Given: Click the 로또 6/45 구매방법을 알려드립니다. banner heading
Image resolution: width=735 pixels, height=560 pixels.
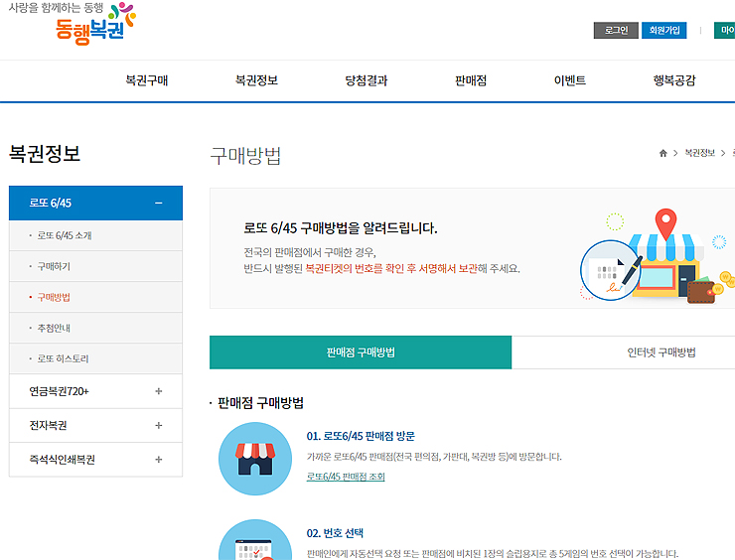Looking at the screenshot, I should click(x=341, y=228).
